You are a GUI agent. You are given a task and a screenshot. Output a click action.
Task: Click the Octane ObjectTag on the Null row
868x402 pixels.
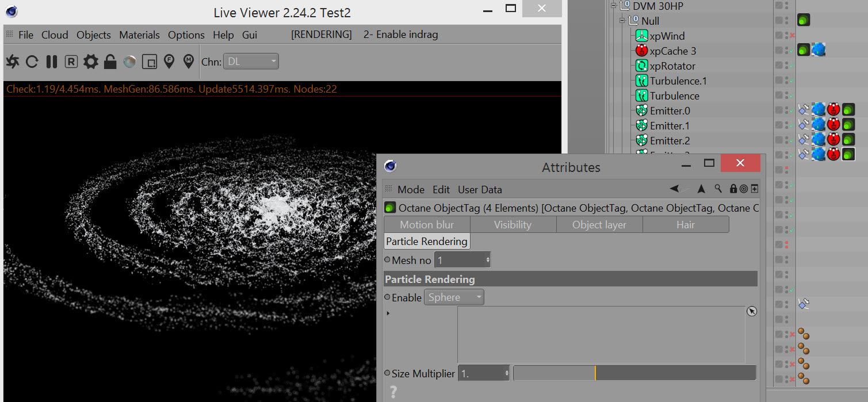pos(804,21)
